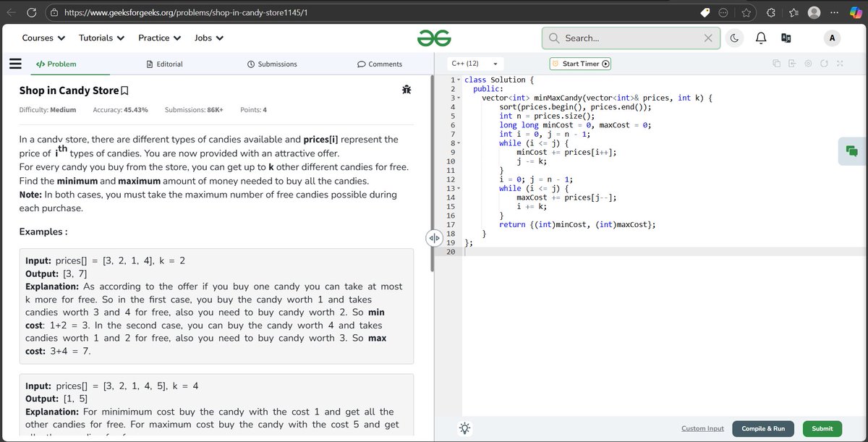This screenshot has height=442, width=868.
Task: Open the language translate icon
Action: click(786, 38)
